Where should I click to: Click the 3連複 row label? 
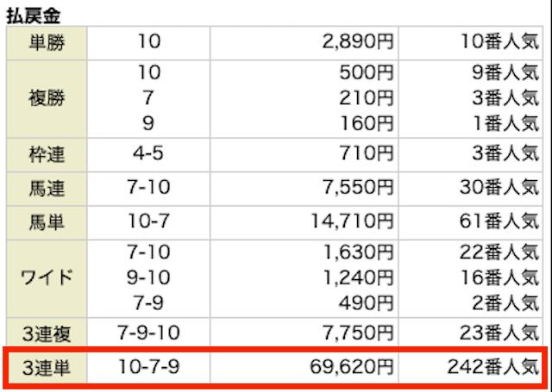pyautogui.click(x=47, y=334)
